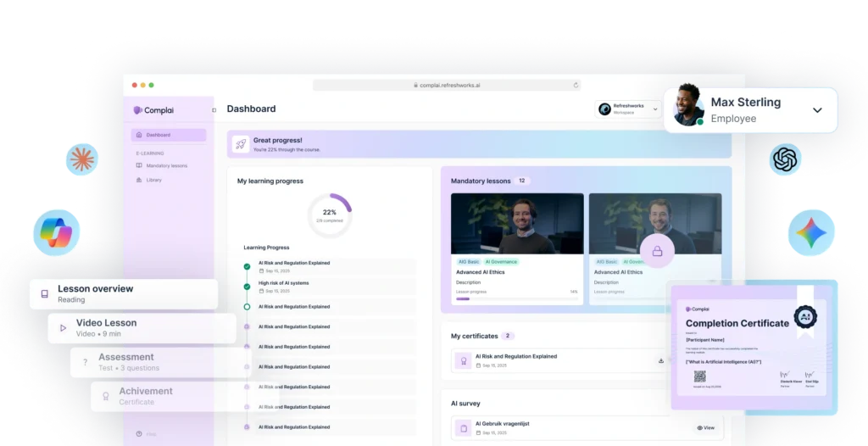Open the first Advanced AI Ethics lesson thumbnail
Screen dimensions: 868x446
[x=516, y=224]
